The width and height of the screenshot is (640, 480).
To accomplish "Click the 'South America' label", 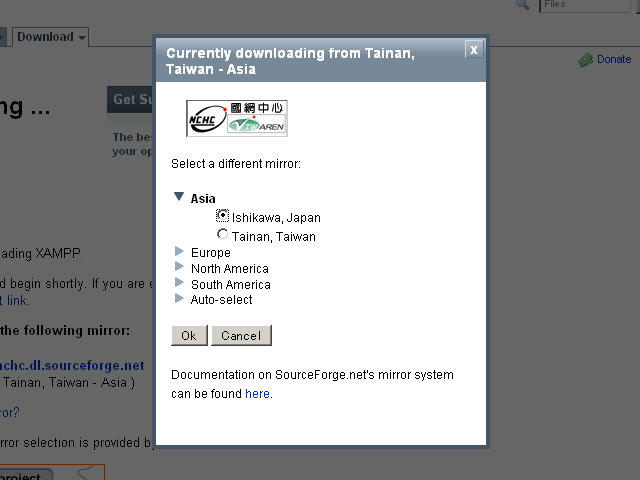I will [231, 284].
